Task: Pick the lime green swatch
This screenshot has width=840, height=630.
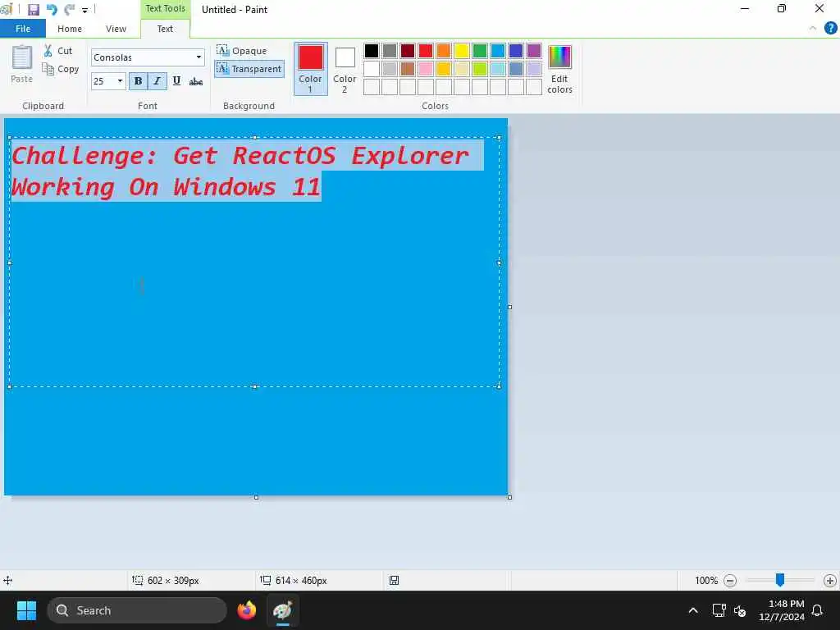Action: tap(479, 69)
